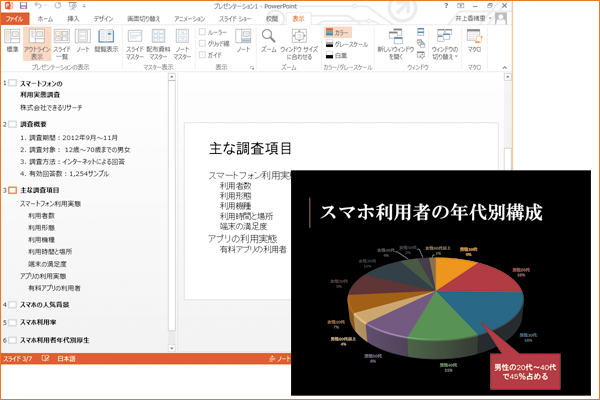Viewport: 600px width, 400px height.
Task: Select slide 3 主な調査項目 icon in outline
Action: [x=13, y=190]
